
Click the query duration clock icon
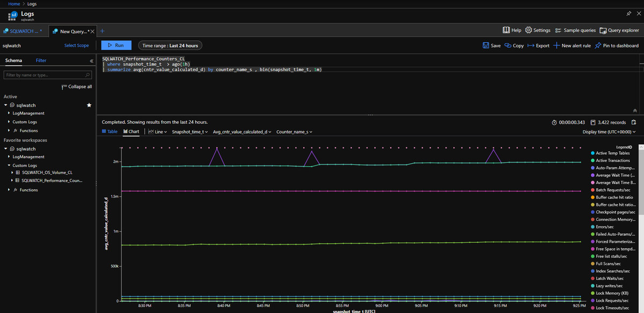[554, 122]
